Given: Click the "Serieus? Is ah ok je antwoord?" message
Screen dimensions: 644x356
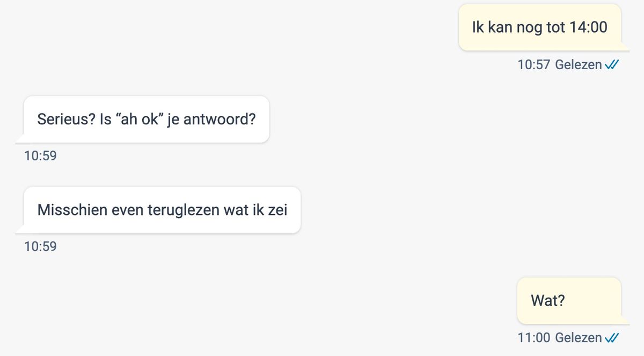Looking at the screenshot, I should (146, 119).
